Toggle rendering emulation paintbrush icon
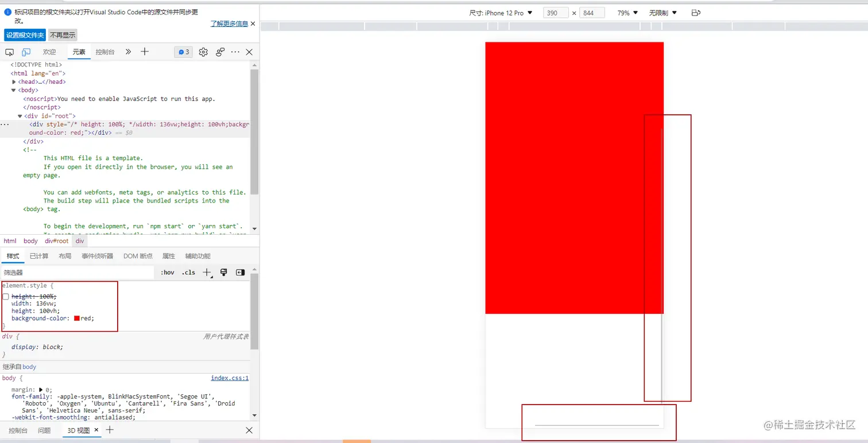Viewport: 868px width, 443px height. point(224,273)
